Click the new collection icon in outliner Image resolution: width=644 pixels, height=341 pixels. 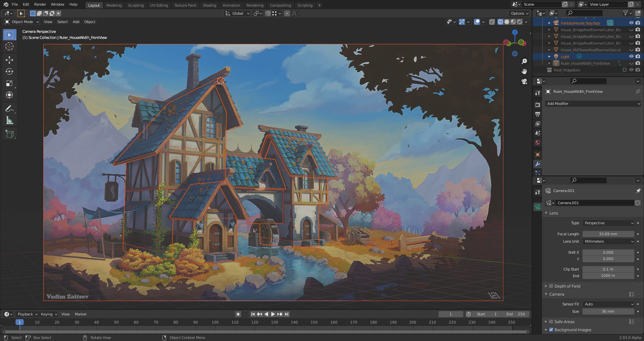(638, 13)
